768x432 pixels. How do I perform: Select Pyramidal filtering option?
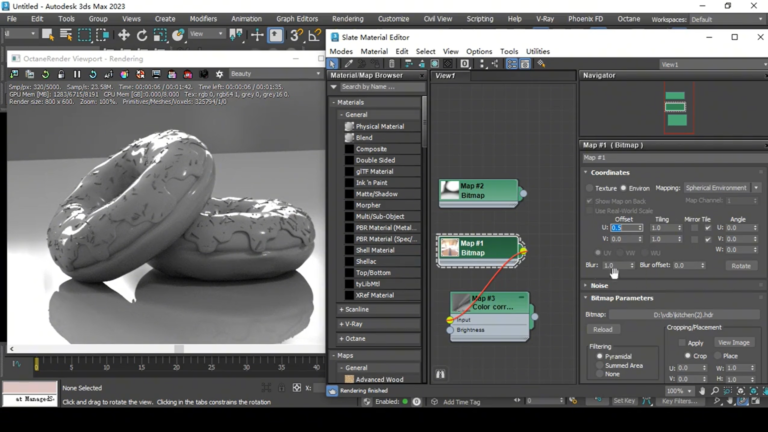pos(600,356)
